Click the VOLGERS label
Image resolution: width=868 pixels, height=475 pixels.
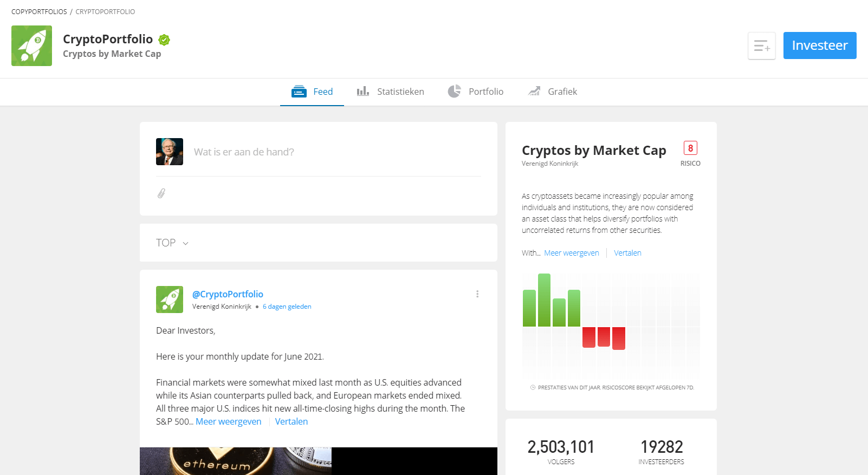561,462
